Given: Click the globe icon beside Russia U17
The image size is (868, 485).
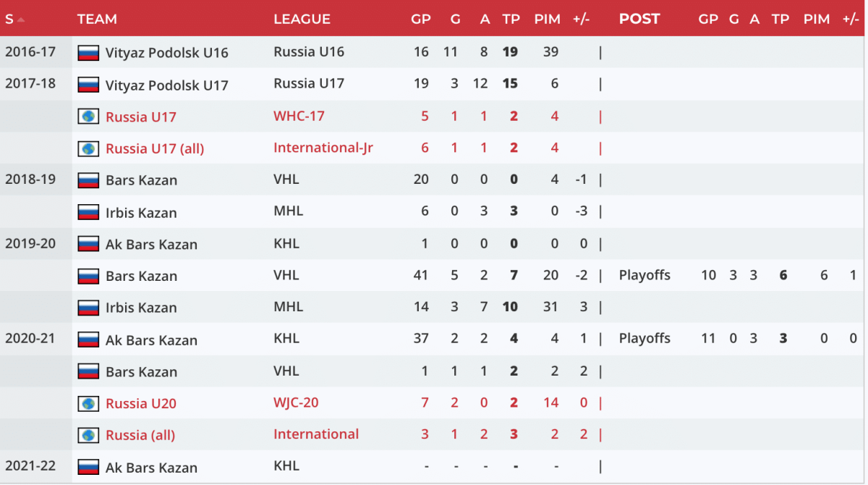Looking at the screenshot, I should [x=88, y=117].
